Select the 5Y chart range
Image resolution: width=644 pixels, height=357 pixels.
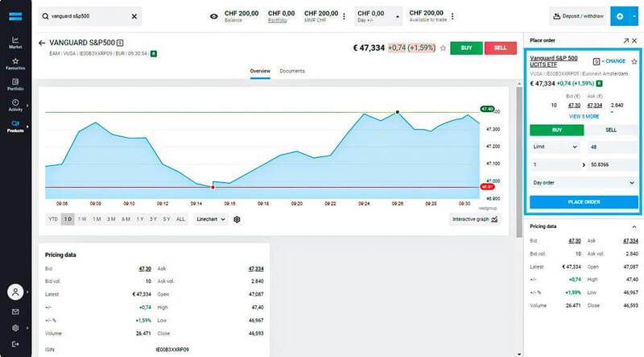(x=167, y=219)
